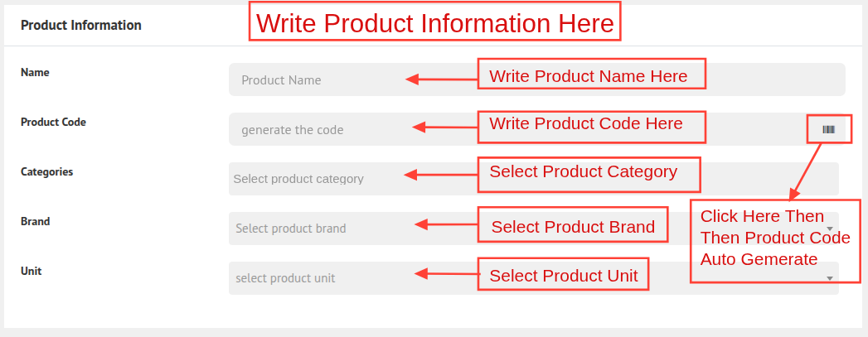Click the 'Name' field label

point(35,73)
